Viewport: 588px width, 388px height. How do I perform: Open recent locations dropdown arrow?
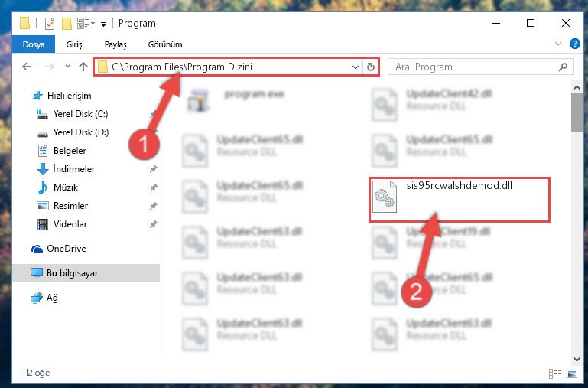tap(67, 67)
